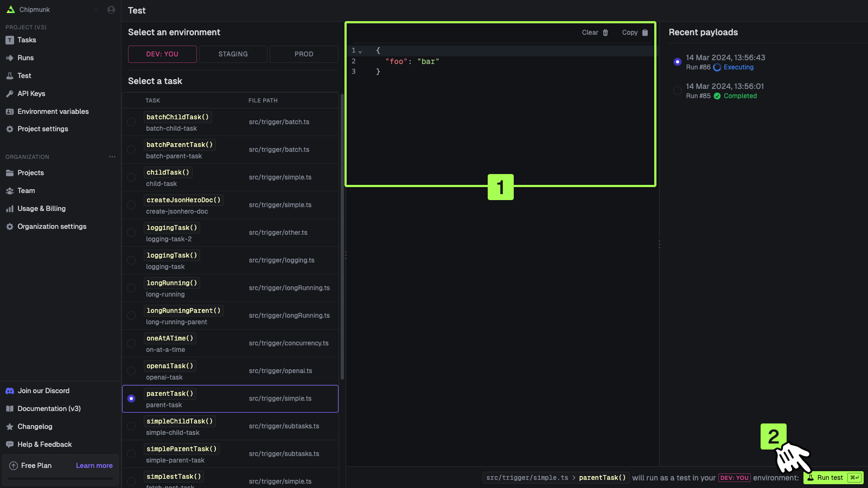Select the simpleParentTask() radio button

point(131,454)
